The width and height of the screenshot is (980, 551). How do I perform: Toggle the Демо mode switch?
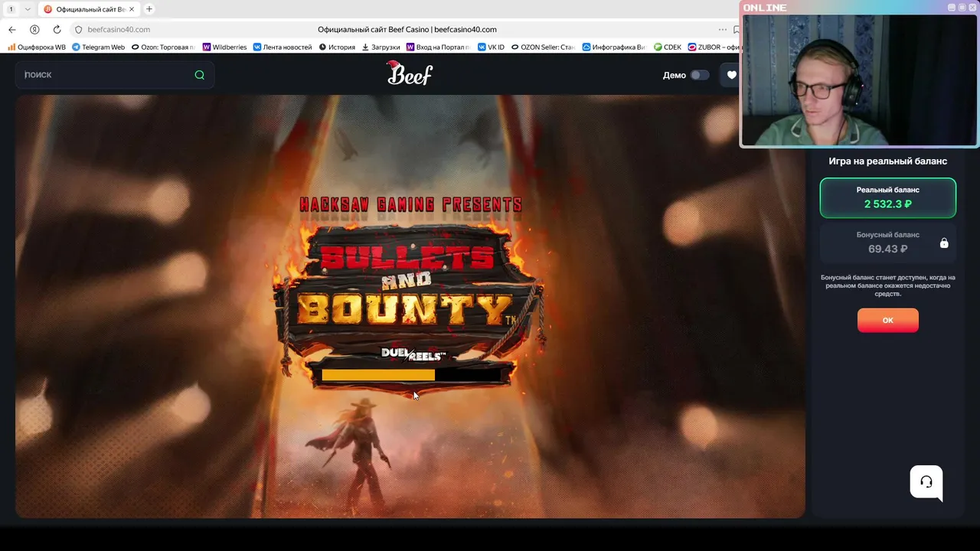[x=699, y=75]
